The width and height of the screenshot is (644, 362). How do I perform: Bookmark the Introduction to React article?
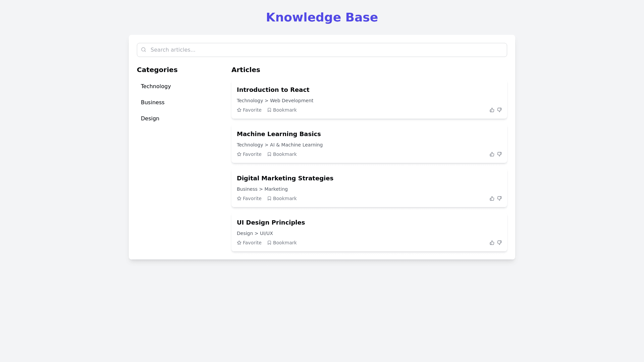[x=282, y=110]
